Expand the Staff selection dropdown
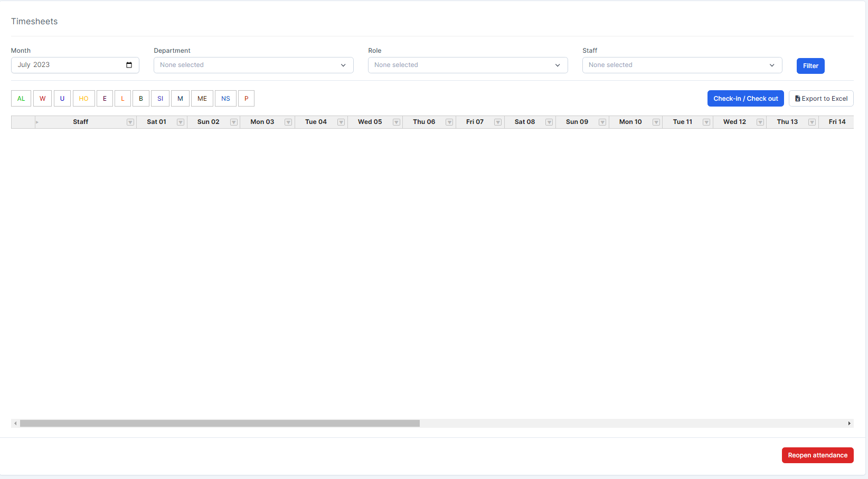 (682, 65)
